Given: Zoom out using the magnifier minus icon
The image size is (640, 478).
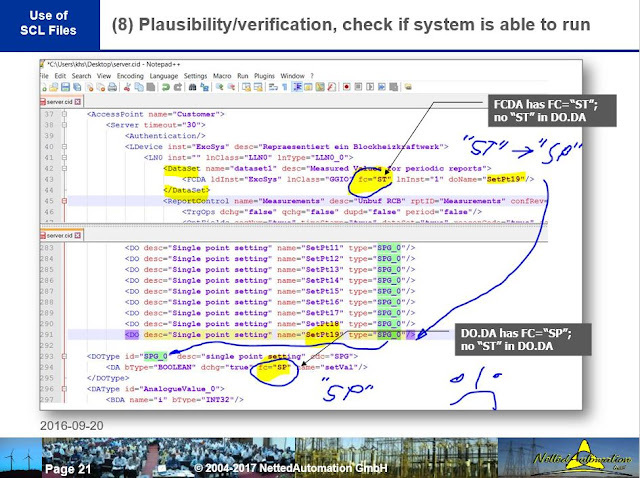Looking at the screenshot, I should point(231,87).
